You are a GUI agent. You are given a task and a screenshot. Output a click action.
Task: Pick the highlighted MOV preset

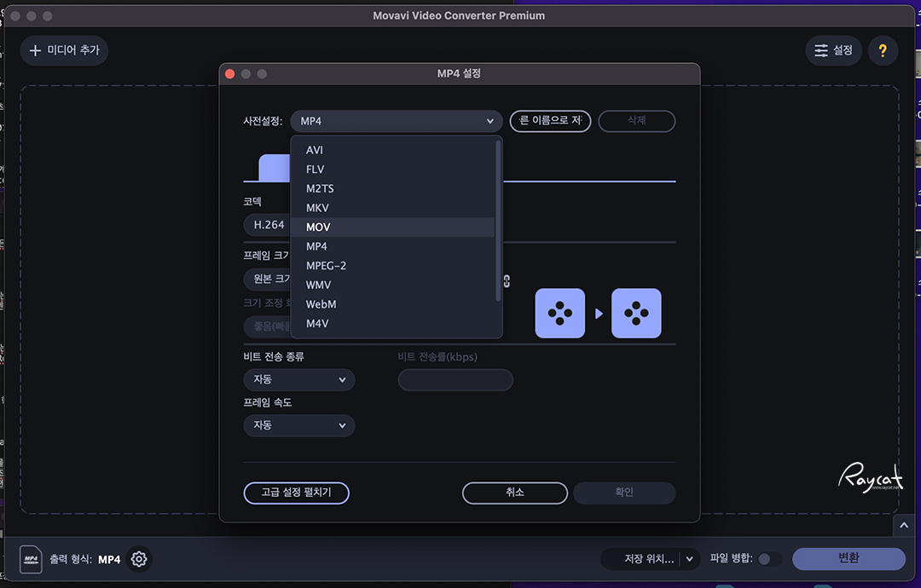coord(392,227)
